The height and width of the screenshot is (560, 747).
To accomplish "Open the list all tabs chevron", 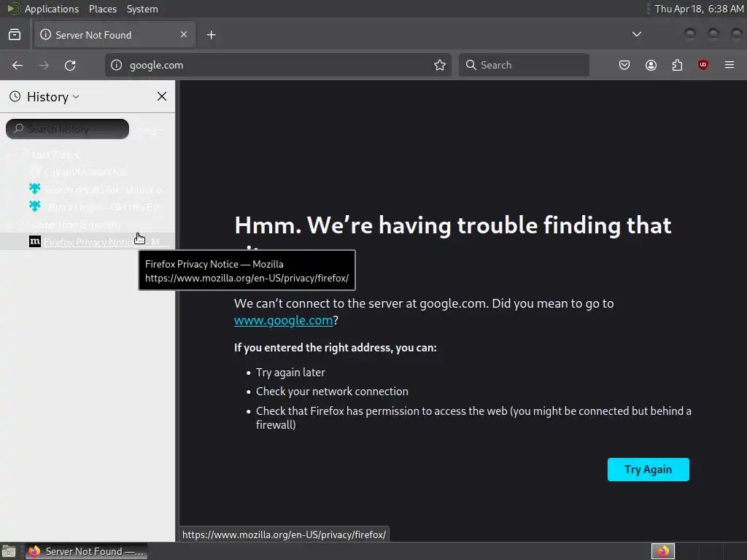I will tap(636, 34).
